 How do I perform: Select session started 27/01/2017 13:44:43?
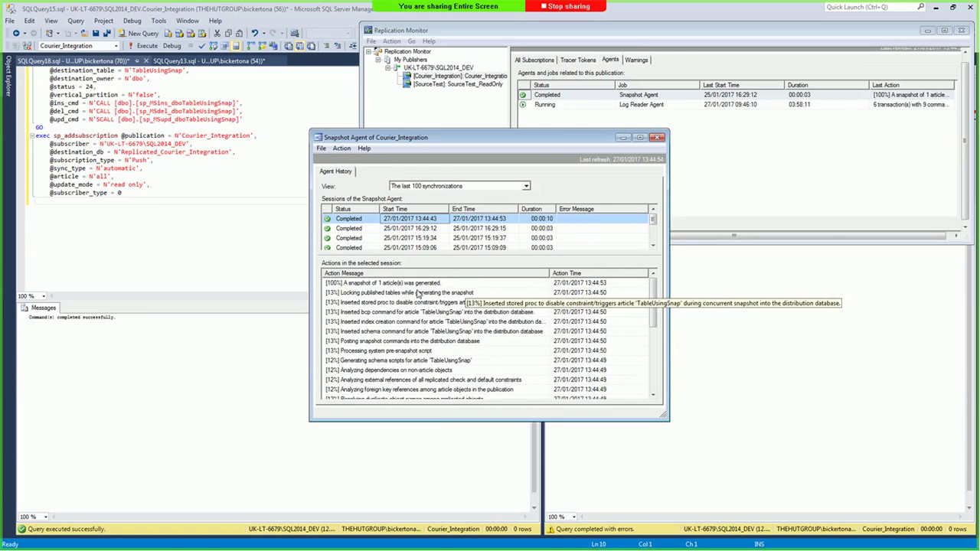coord(485,219)
